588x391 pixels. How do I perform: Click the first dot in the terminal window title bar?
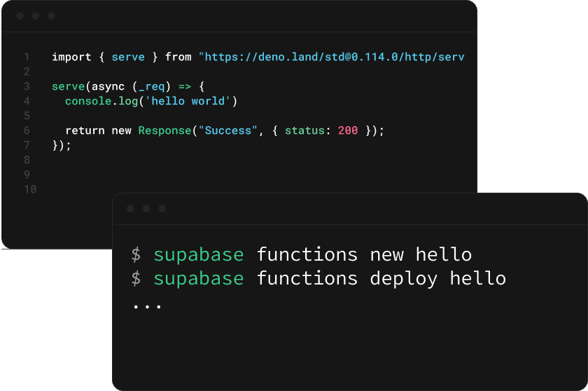(129, 209)
